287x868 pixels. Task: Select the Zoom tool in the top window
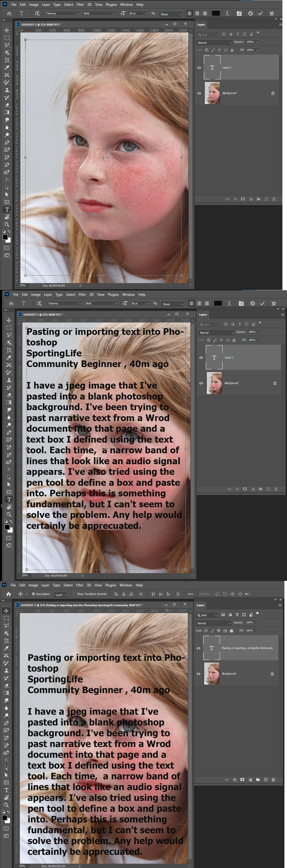pos(7,224)
